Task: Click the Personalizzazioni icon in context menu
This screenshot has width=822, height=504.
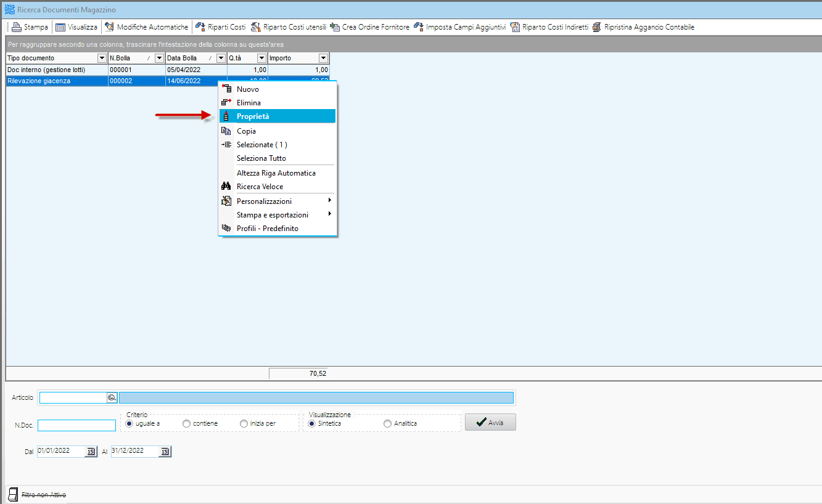Action: pyautogui.click(x=226, y=201)
